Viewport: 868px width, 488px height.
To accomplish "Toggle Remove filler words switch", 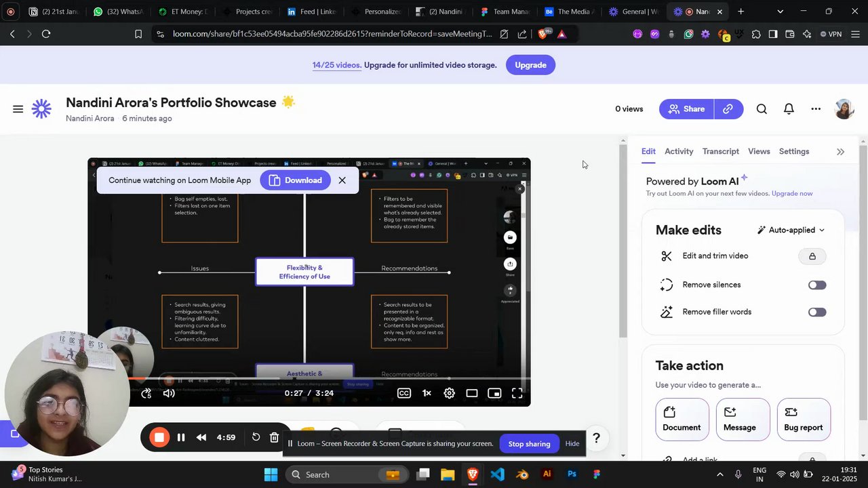I will [x=817, y=312].
